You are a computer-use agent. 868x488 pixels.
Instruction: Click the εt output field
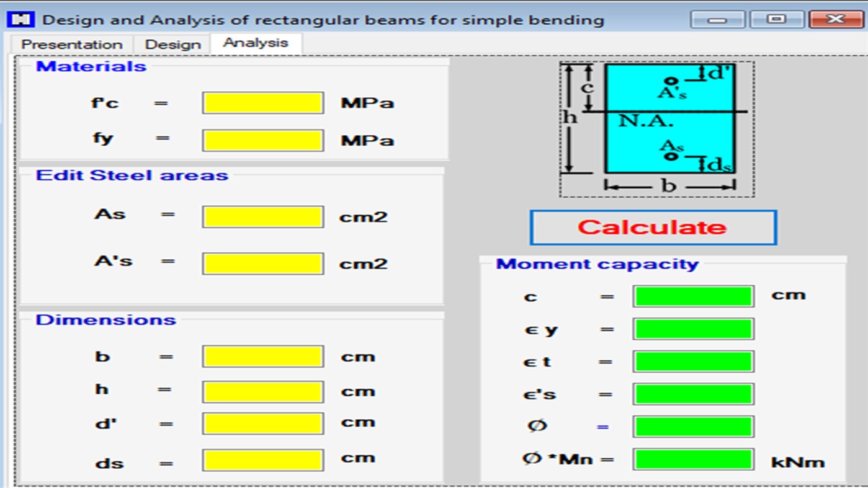pos(692,362)
